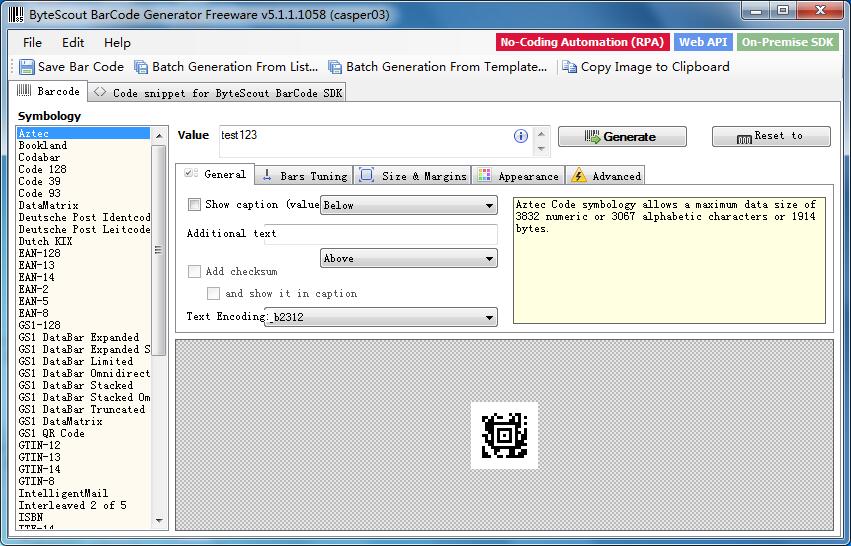Click Batch Generation From List icon

[141, 67]
